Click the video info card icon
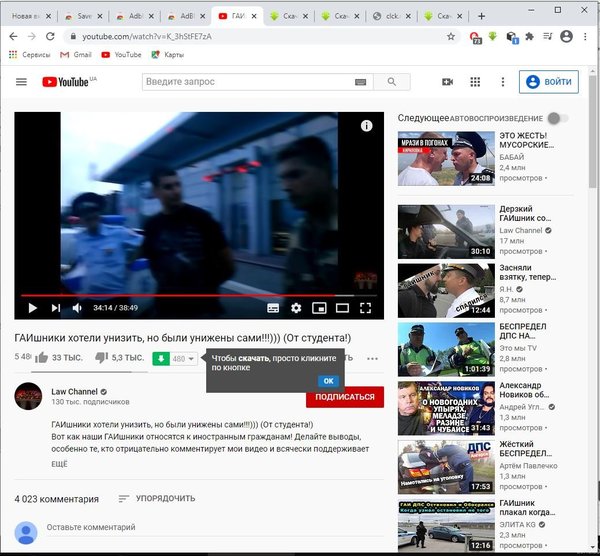 coord(366,126)
